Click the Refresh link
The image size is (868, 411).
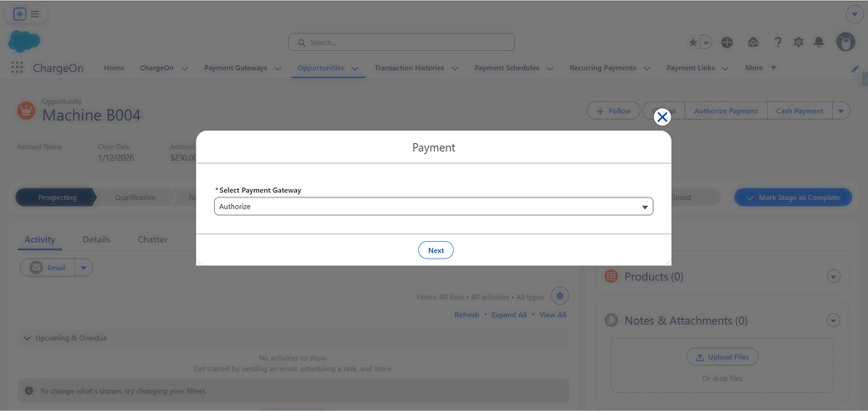467,315
